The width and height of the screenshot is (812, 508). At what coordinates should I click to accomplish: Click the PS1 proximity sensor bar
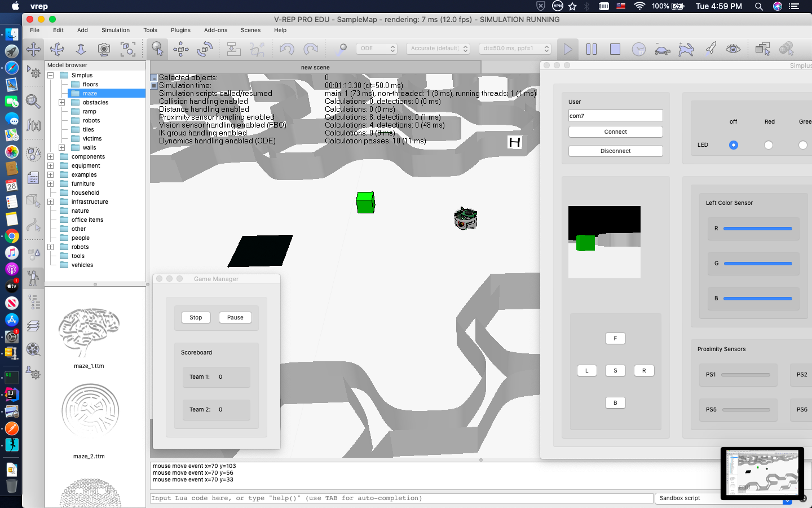coord(745,375)
